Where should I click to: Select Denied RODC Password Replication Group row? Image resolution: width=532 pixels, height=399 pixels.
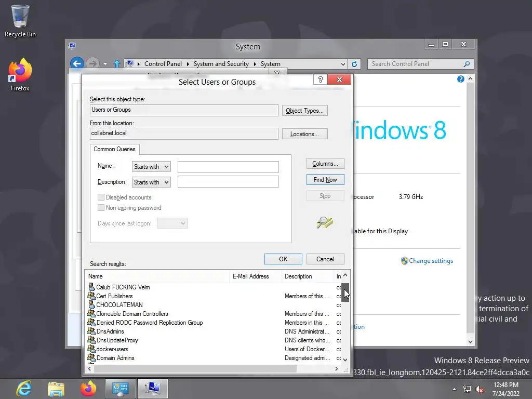(214, 322)
